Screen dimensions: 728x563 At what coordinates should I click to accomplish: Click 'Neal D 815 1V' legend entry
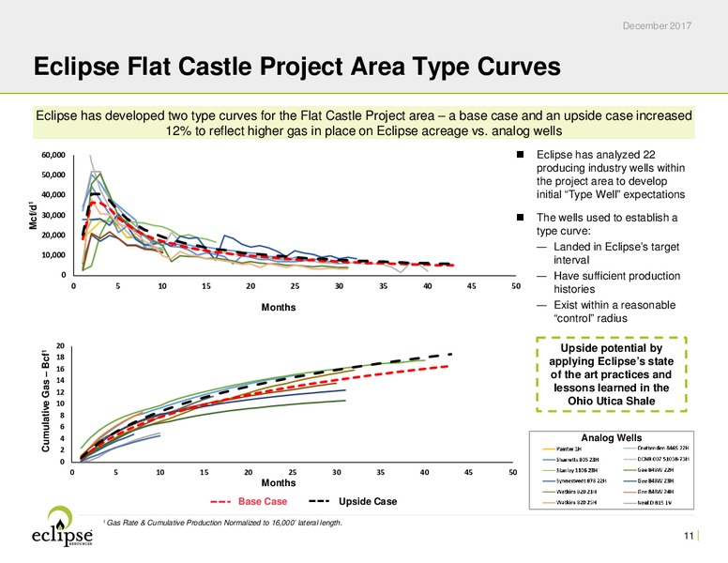point(654,502)
